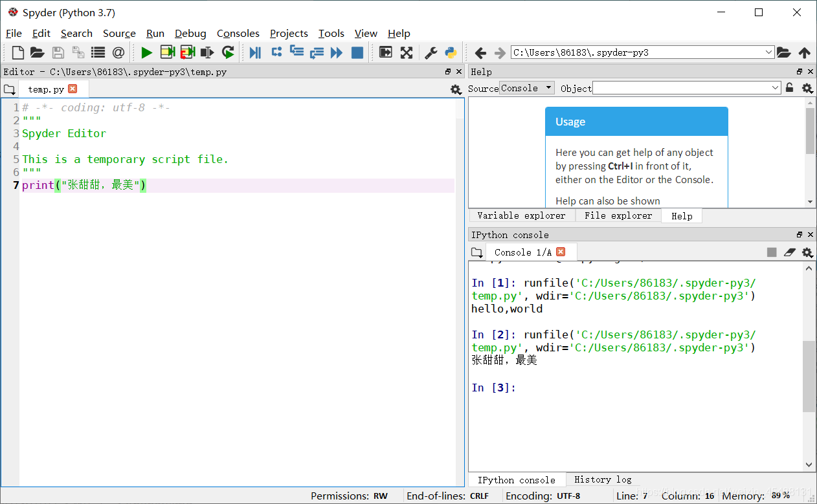
Task: Save all files from the toolbar
Action: click(78, 52)
